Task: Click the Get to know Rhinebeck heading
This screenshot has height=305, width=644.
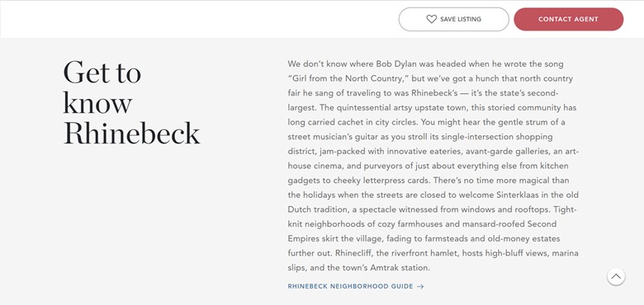Action: (x=131, y=102)
